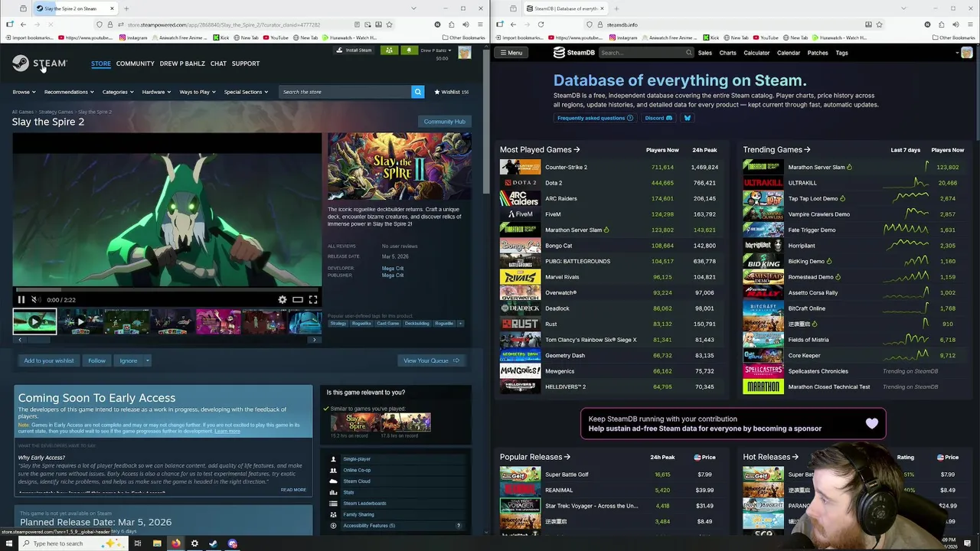
Task: Click ULTRAKILL in Trending Games list
Action: tap(802, 183)
